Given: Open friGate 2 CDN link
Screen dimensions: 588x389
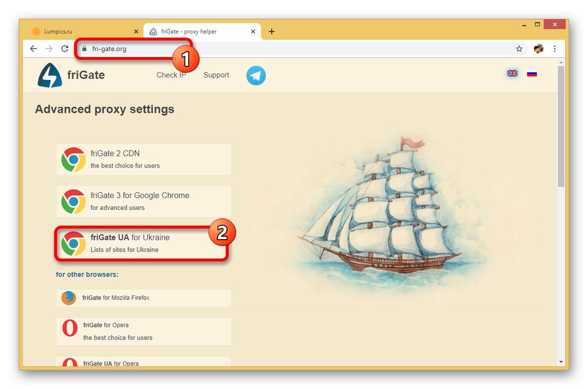Looking at the screenshot, I should click(143, 159).
